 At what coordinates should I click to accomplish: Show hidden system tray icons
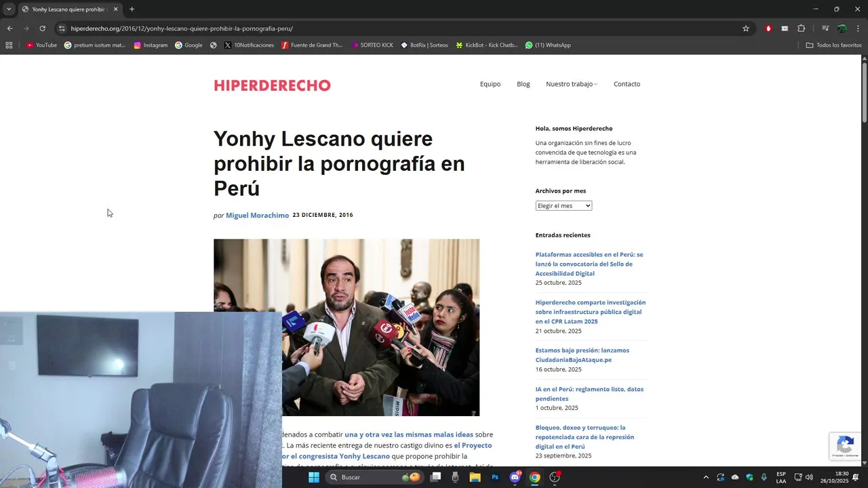[706, 477]
